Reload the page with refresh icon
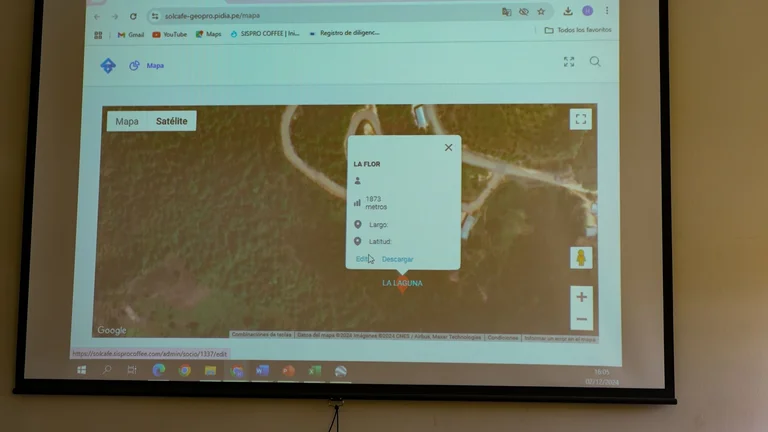This screenshot has width=768, height=432. (x=133, y=16)
